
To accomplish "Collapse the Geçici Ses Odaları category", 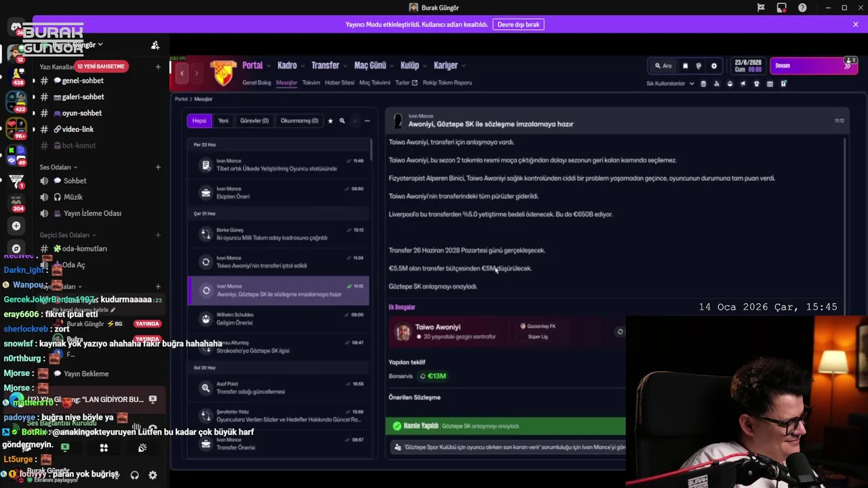I will [68, 235].
